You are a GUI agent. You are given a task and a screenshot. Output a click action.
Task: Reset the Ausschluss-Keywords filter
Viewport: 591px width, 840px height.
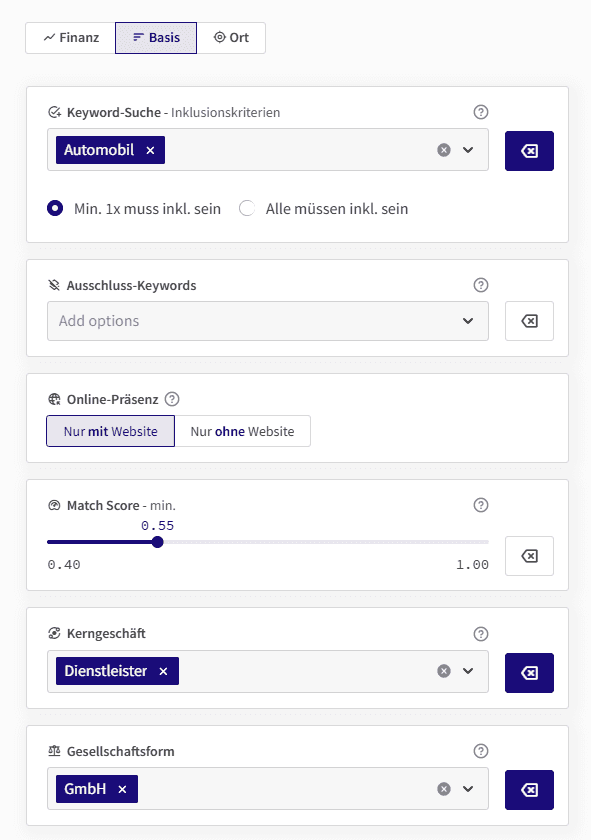pos(529,321)
